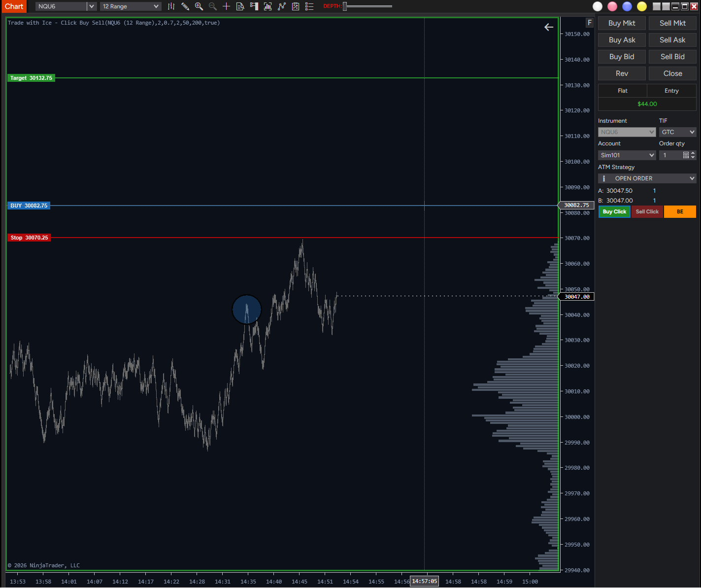701x588 pixels.
Task: Minimize the chart window
Action: tap(675, 6)
